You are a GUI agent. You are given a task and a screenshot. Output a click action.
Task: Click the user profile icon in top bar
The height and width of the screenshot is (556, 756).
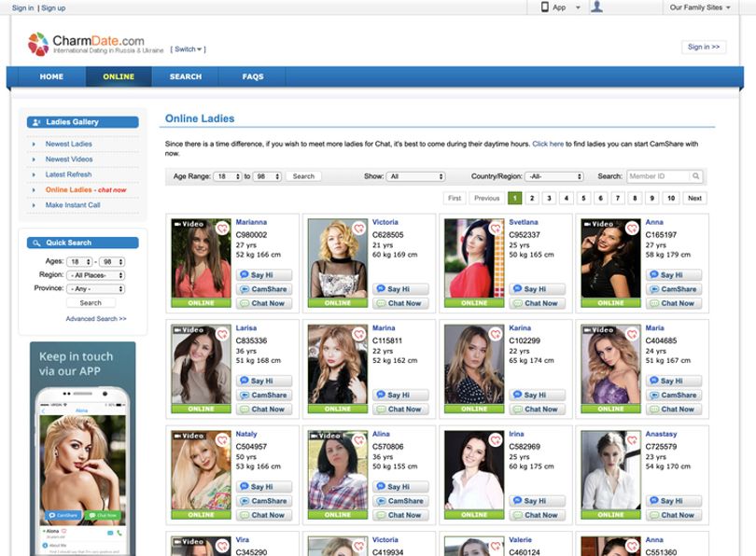coord(597,7)
